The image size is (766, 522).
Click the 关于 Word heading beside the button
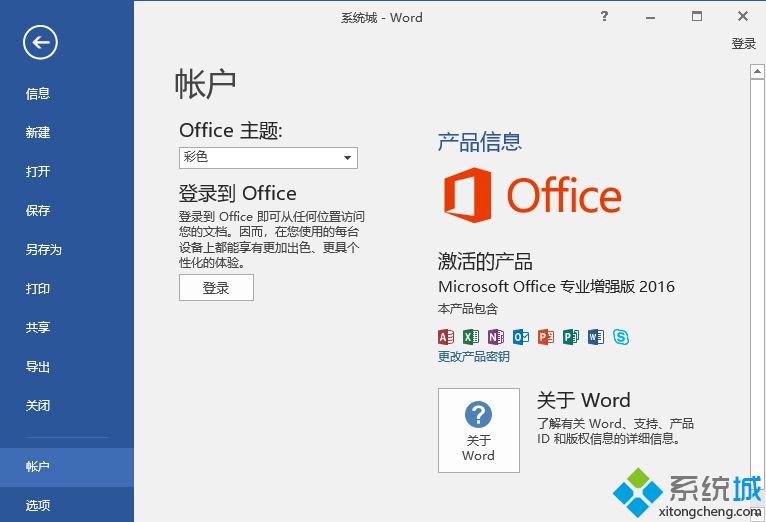tap(584, 400)
